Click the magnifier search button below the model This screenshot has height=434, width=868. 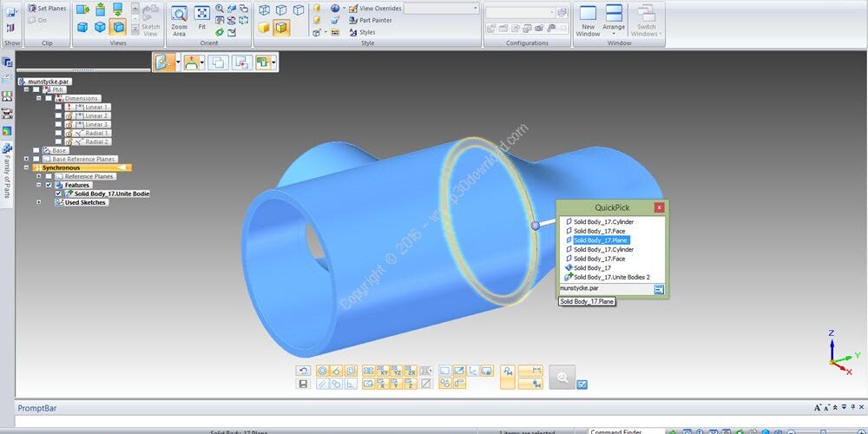tap(562, 378)
